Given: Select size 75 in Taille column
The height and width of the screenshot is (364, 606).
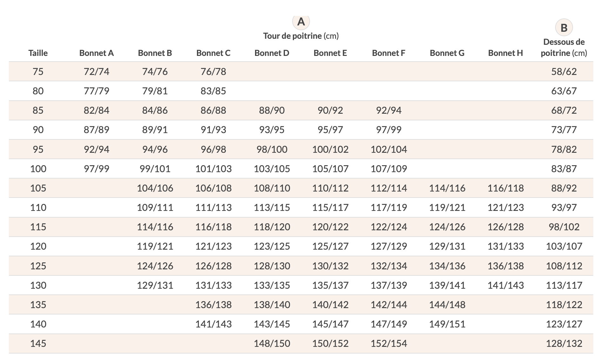Looking at the screenshot, I should tap(38, 71).
